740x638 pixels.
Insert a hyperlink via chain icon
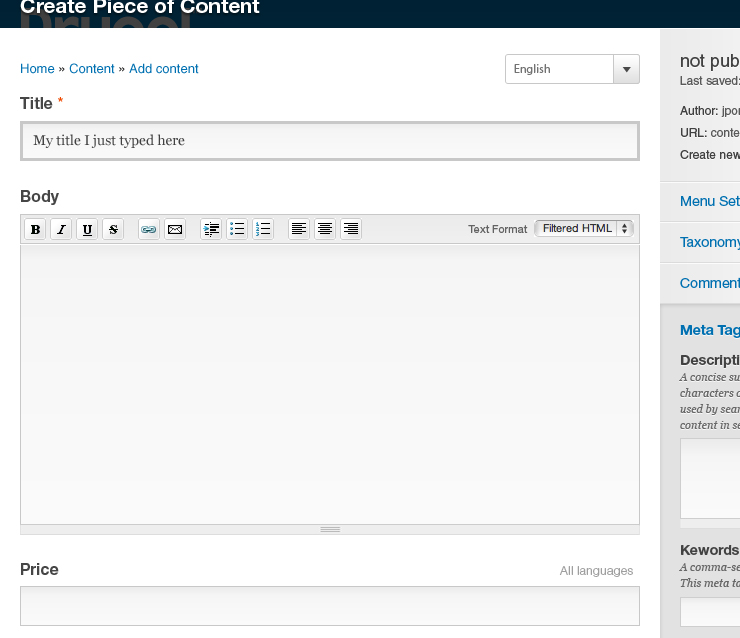[x=149, y=229]
